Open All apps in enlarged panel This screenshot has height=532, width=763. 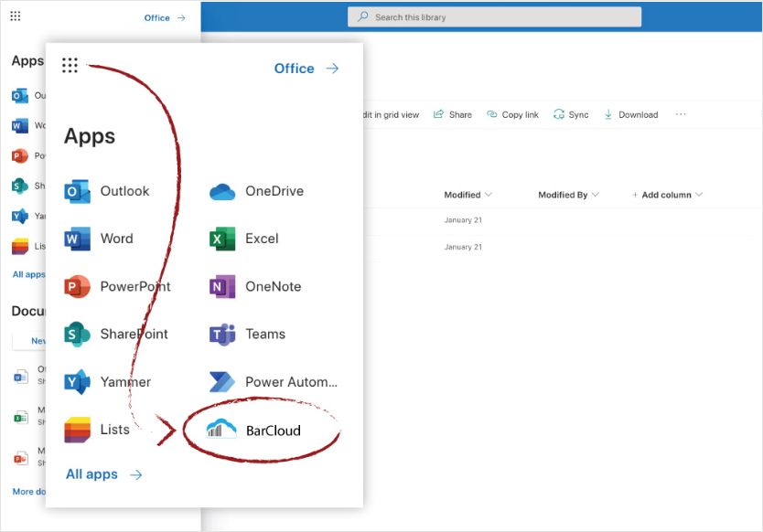(104, 474)
